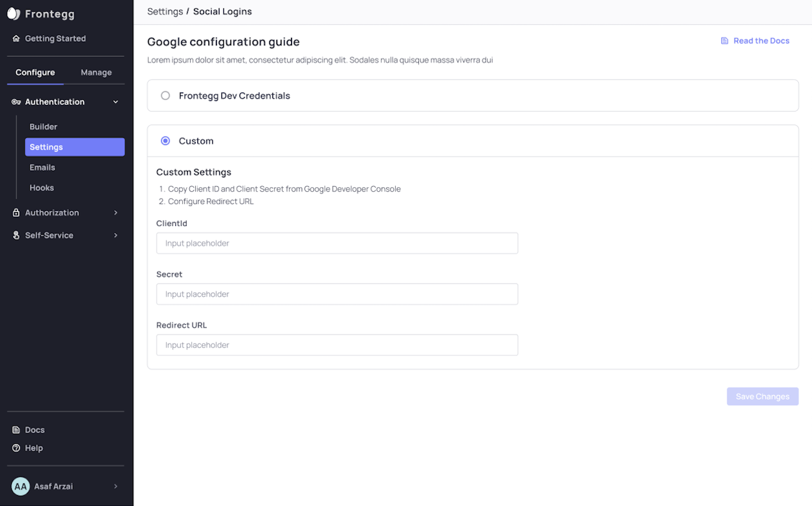This screenshot has width=812, height=506.
Task: Click the AA user avatar
Action: pos(21,486)
